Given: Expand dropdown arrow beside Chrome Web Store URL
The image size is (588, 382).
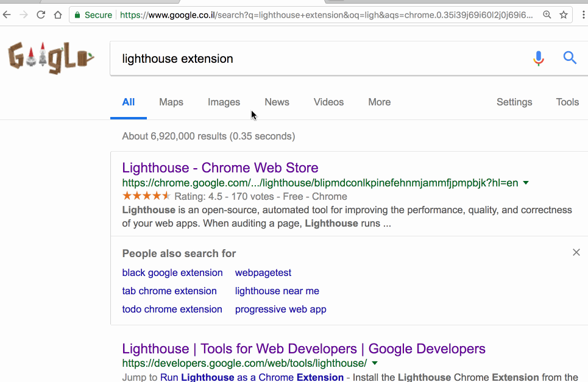Looking at the screenshot, I should coord(526,183).
